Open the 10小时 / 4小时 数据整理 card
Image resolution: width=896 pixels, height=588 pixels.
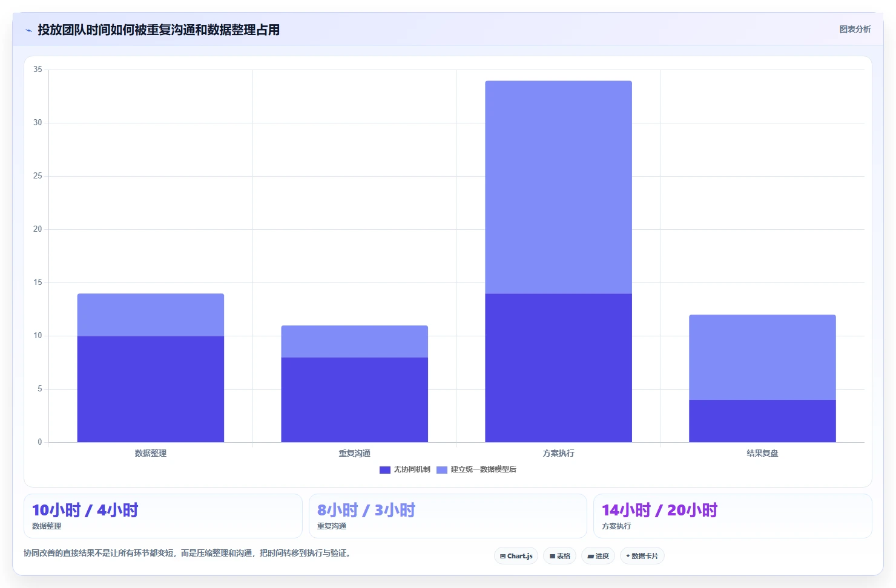click(x=163, y=516)
